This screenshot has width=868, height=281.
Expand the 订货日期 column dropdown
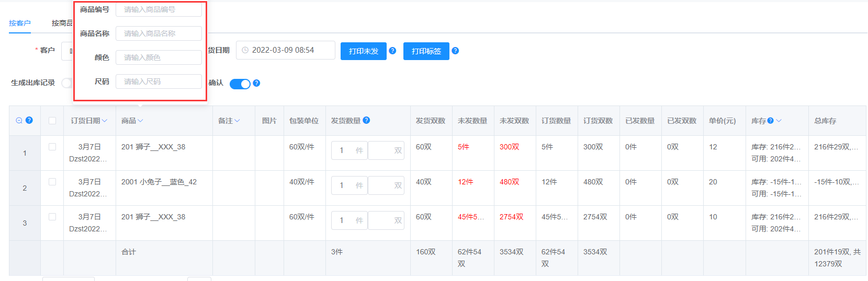coord(105,121)
